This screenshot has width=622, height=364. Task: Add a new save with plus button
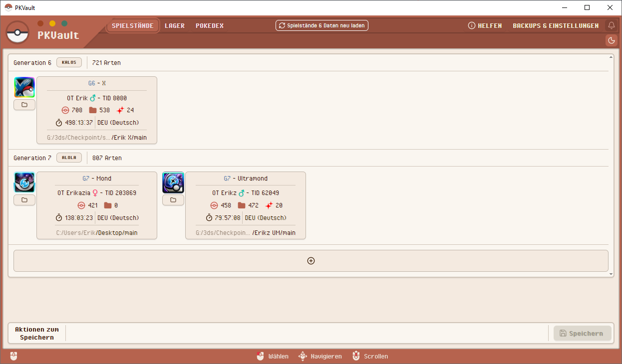[x=311, y=261]
